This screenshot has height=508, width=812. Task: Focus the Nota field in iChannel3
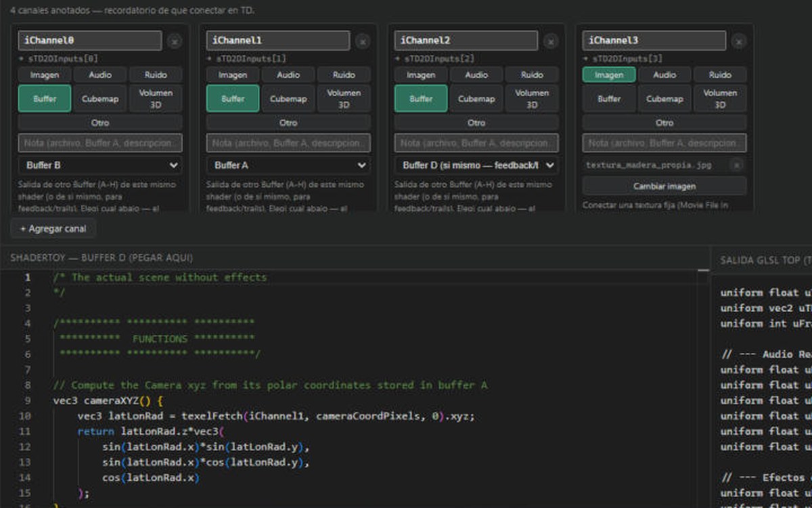pyautogui.click(x=664, y=143)
